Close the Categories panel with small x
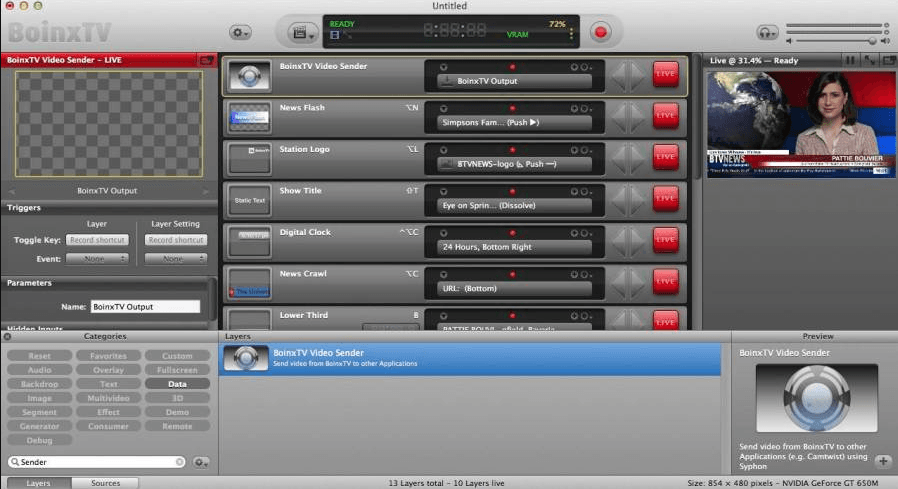Image resolution: width=898 pixels, height=489 pixels. point(7,337)
